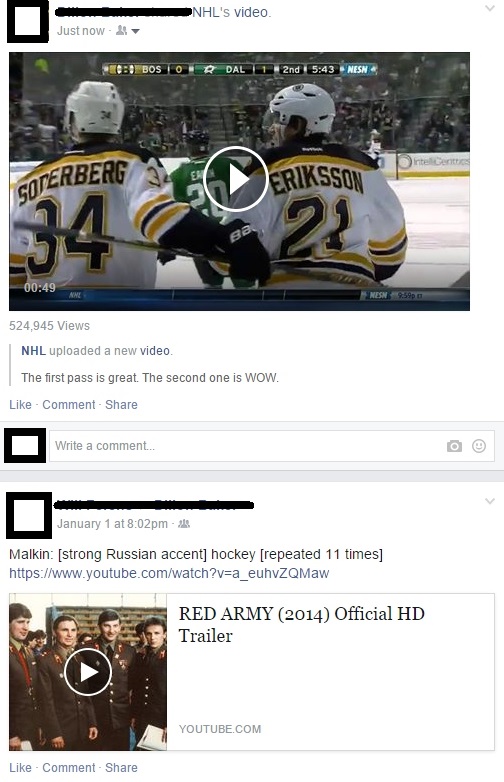
Task: Comment on the RED ARMY trailer post
Action: coord(69,768)
